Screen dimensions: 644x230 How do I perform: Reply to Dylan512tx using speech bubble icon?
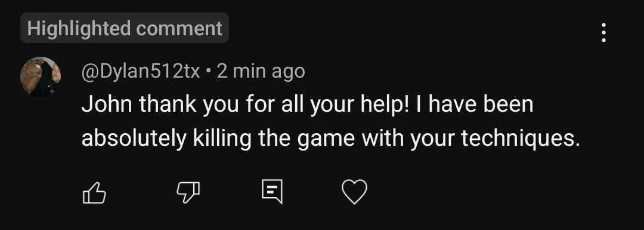(273, 192)
